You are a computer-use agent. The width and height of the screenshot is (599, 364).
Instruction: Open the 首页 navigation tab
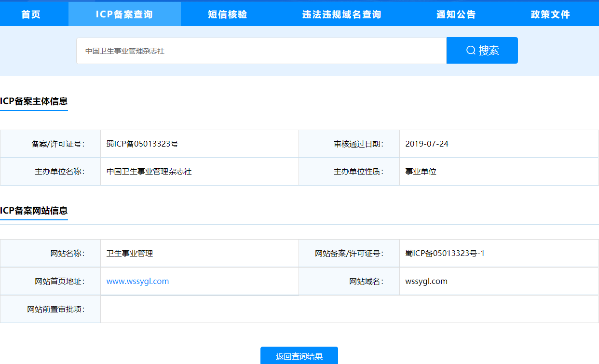pyautogui.click(x=31, y=14)
